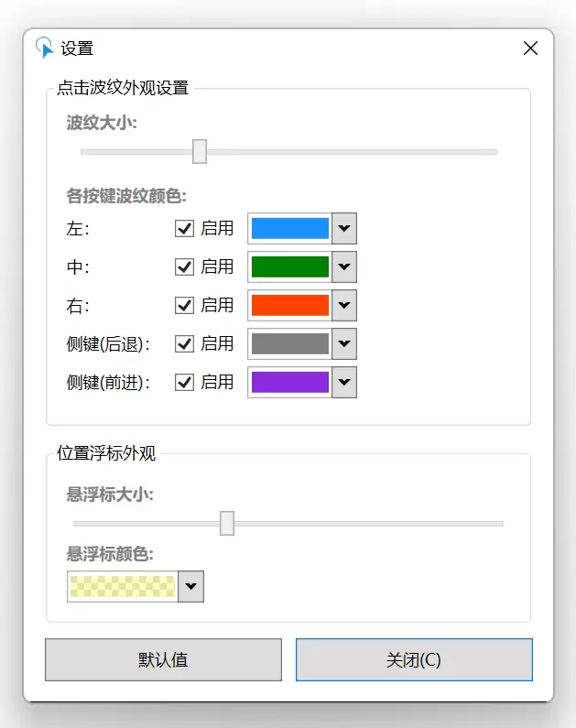Select the green swatch for 中 button

pyautogui.click(x=290, y=267)
